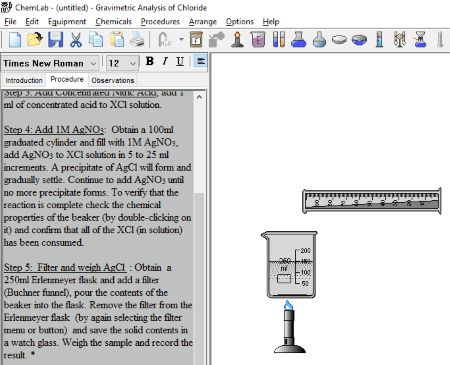Click the filter funnel flask icon
This screenshot has height=365, width=450.
point(420,40)
